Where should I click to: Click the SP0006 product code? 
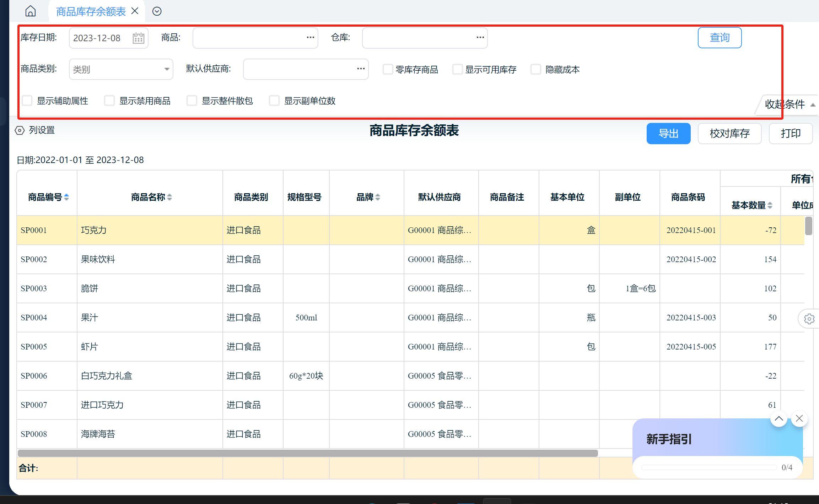click(34, 376)
